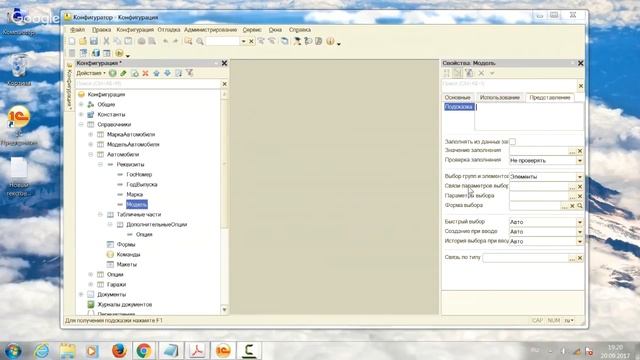Collapse the Реквизиты node
This screenshot has width=640, height=360.
(100, 164)
